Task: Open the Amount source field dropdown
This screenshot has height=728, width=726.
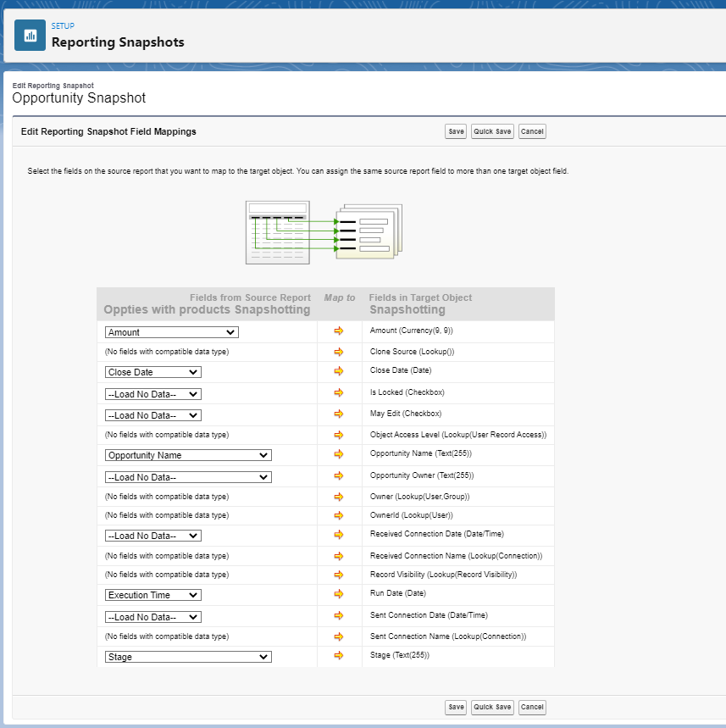Action: (172, 332)
